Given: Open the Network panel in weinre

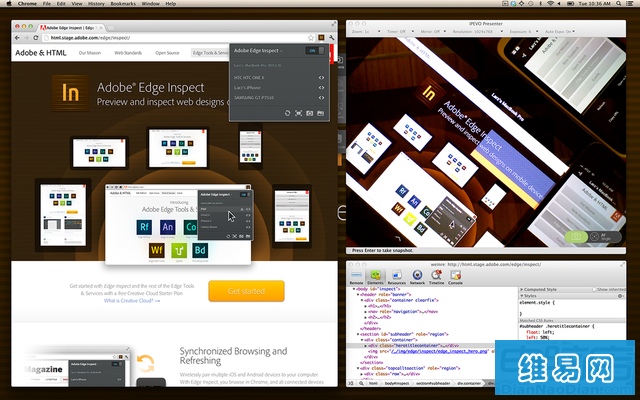Looking at the screenshot, I should pos(417,277).
